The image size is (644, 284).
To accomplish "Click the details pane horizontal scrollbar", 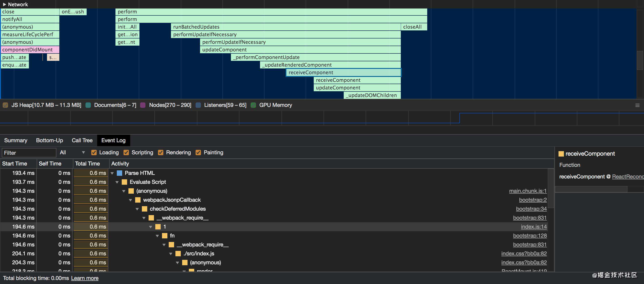I will [x=591, y=189].
